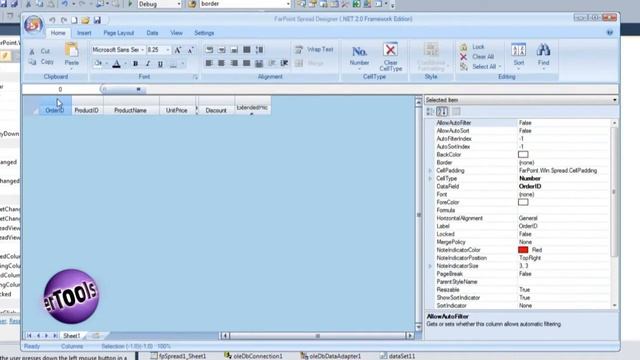Expand the CellType property
Viewport: 640px width, 360px height.
click(430, 178)
